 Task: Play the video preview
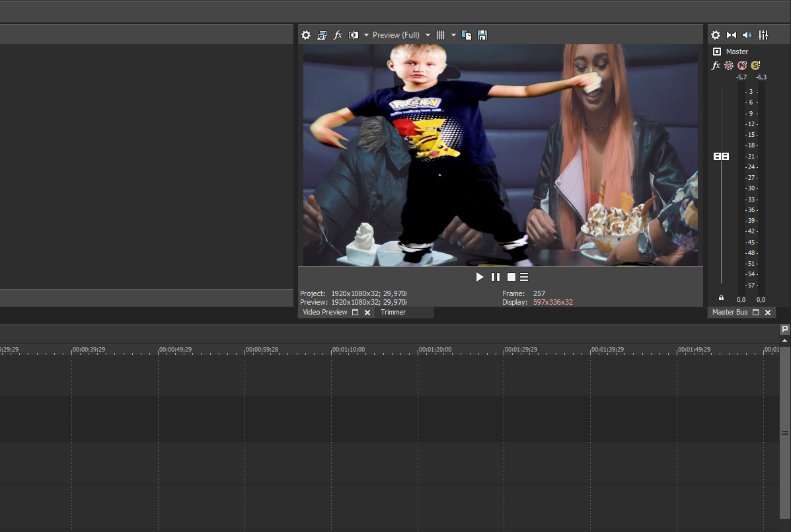click(x=480, y=277)
